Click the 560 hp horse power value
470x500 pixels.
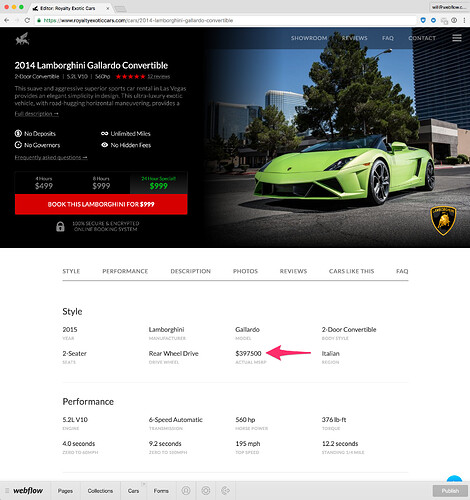pos(245,419)
